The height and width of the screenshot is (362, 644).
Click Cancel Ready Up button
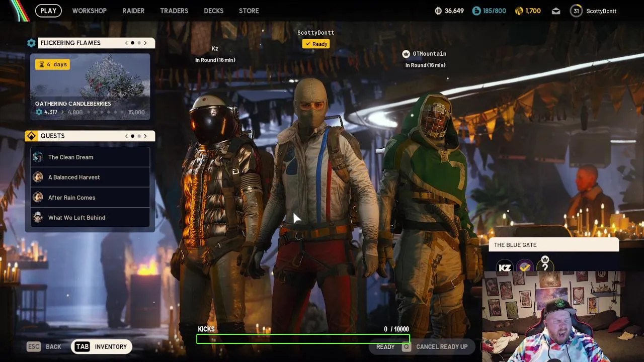[x=435, y=346]
